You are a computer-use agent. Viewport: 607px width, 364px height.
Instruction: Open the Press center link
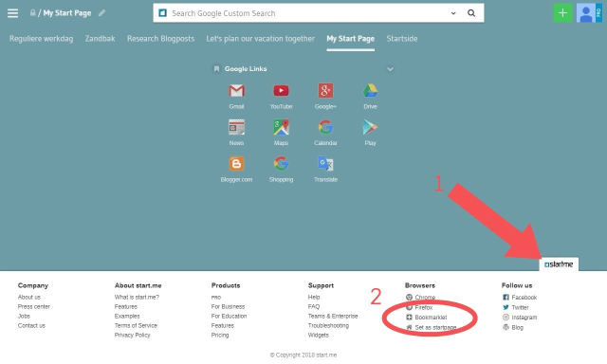pos(34,307)
